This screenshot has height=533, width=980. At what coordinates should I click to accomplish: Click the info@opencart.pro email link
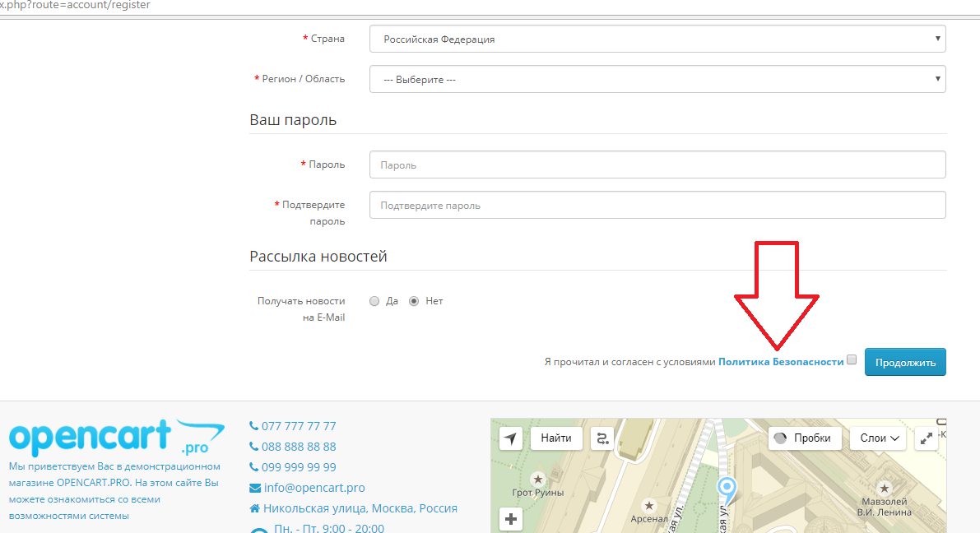(x=314, y=488)
